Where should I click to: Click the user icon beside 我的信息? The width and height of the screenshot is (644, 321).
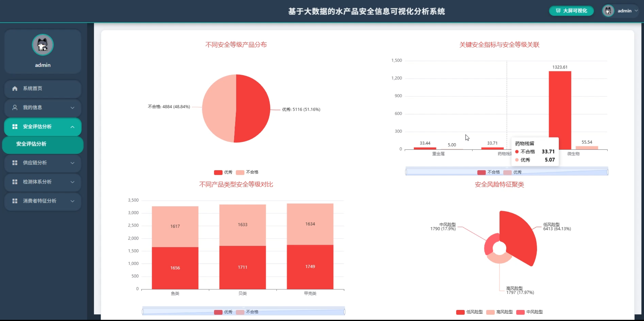[15, 107]
